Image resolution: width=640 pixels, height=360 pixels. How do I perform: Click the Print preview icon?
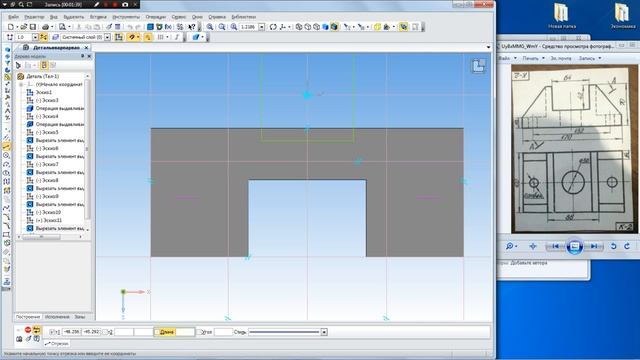click(x=62, y=27)
